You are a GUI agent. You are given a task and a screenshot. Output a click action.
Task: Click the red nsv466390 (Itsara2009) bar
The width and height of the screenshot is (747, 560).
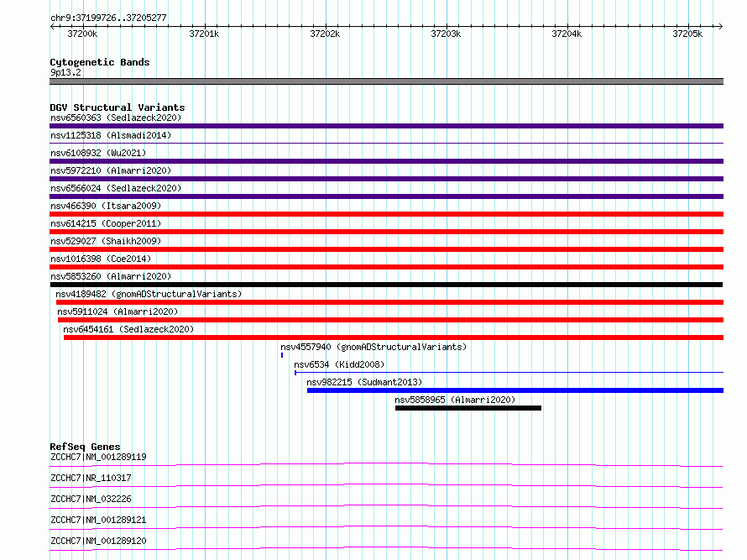coord(386,214)
